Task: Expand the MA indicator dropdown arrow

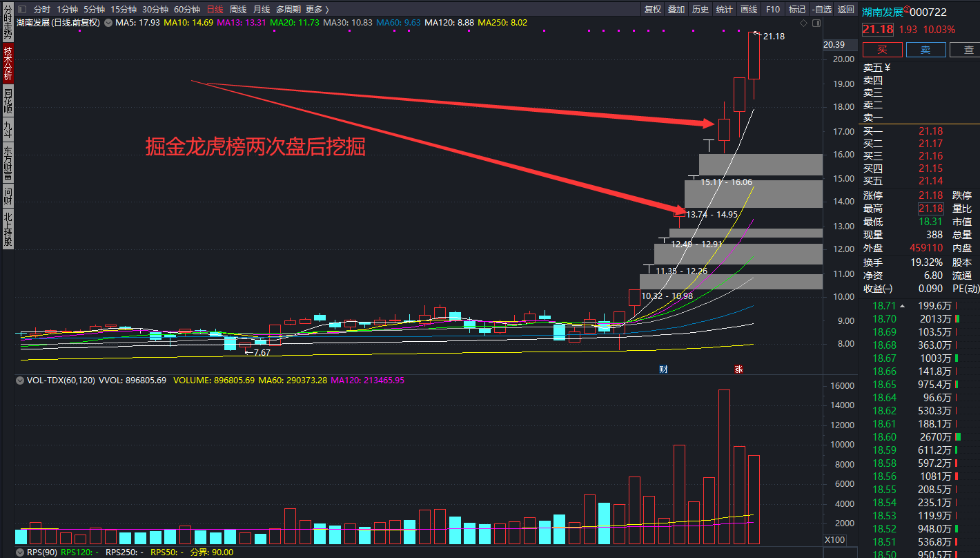Action: coord(108,23)
